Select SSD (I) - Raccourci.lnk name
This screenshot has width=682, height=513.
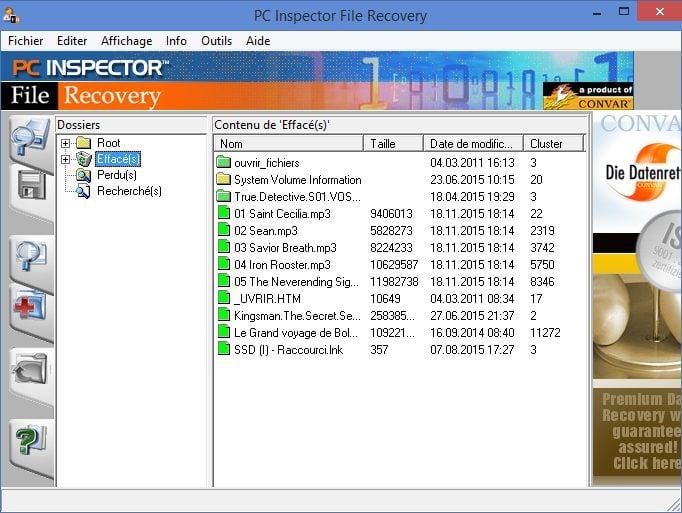click(x=288, y=350)
